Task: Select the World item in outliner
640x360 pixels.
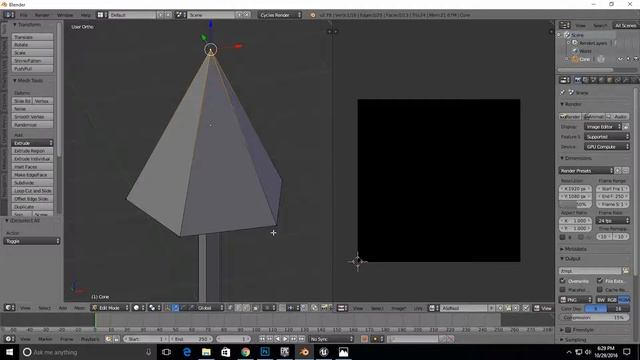Action: pos(585,51)
